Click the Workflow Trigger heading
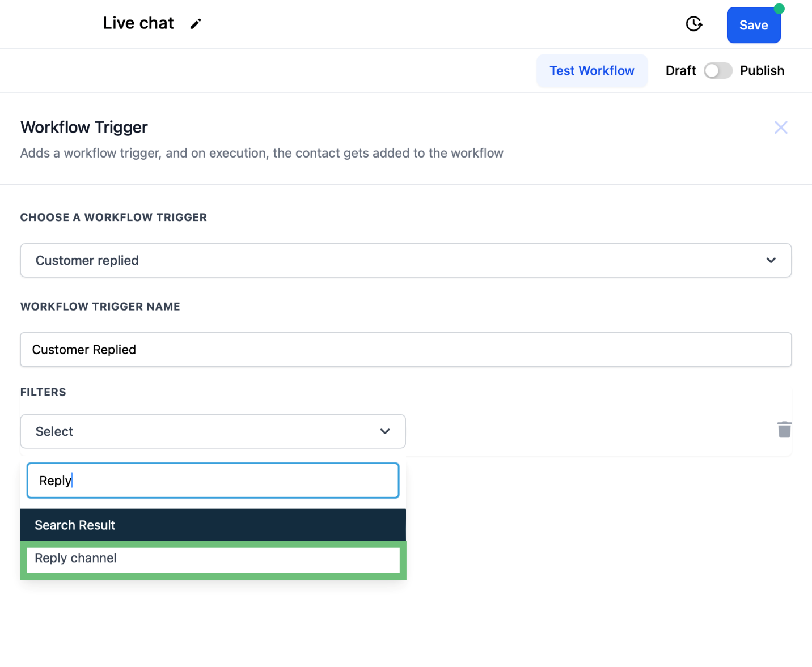The image size is (812, 667). [84, 128]
